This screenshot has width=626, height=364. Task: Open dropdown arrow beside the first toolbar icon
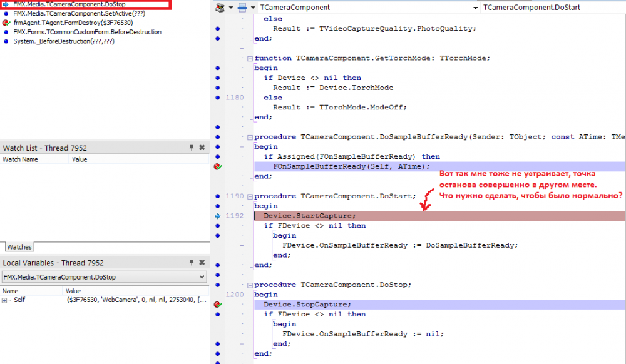[231, 7]
